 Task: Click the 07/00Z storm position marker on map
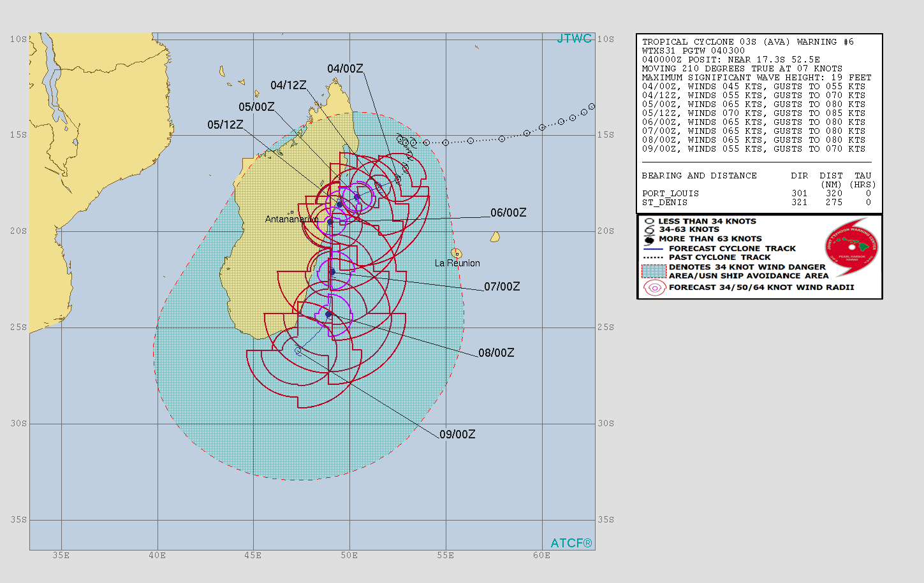point(332,272)
